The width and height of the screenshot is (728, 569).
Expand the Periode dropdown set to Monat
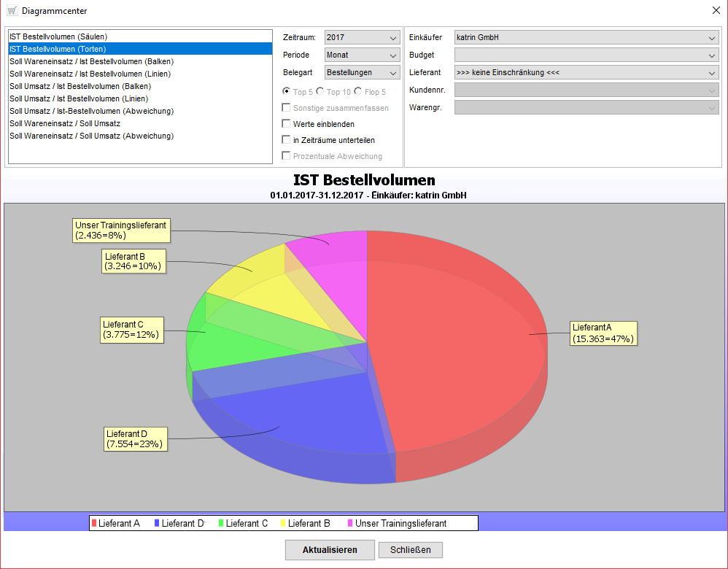(x=362, y=55)
